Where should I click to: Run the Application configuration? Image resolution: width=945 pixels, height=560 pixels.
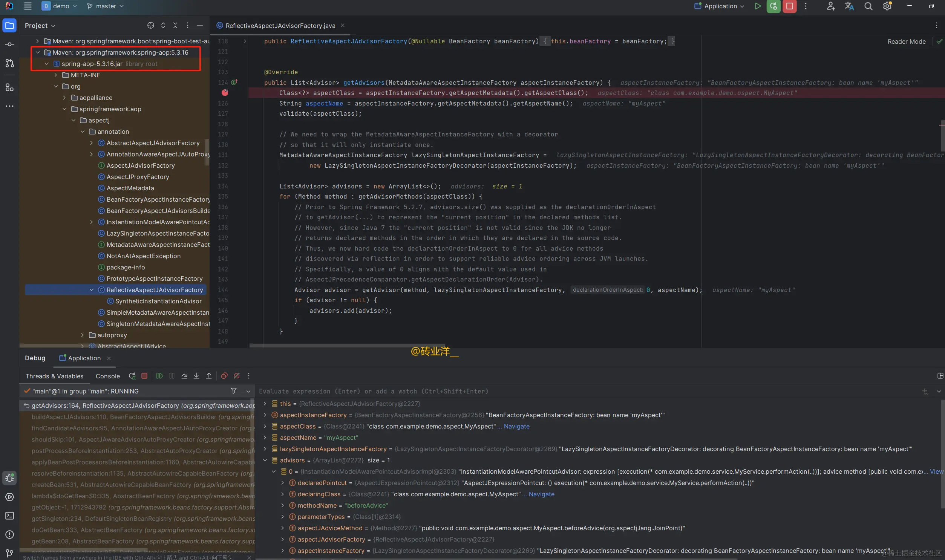[757, 6]
